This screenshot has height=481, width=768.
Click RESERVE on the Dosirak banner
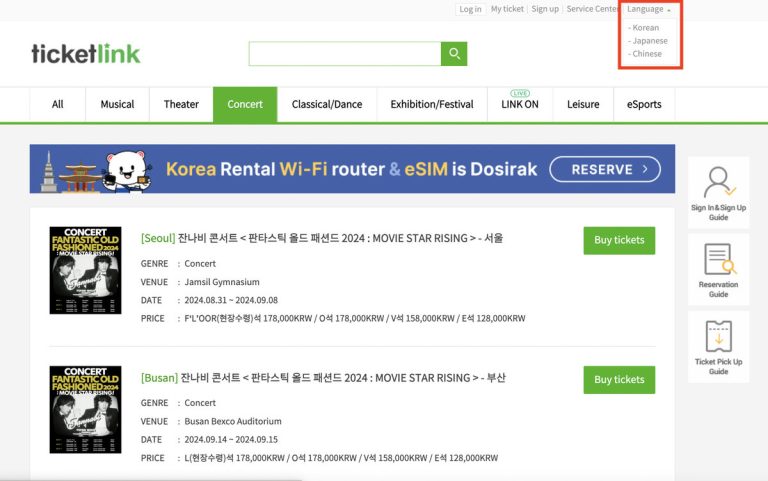pos(604,169)
